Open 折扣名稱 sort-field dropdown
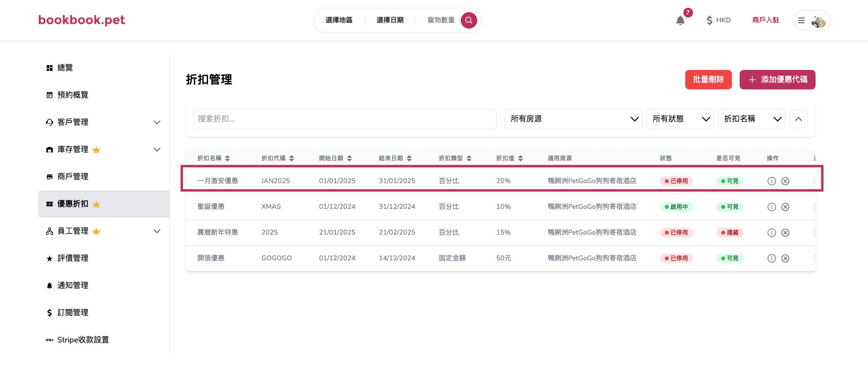This screenshot has width=868, height=374. [x=751, y=119]
